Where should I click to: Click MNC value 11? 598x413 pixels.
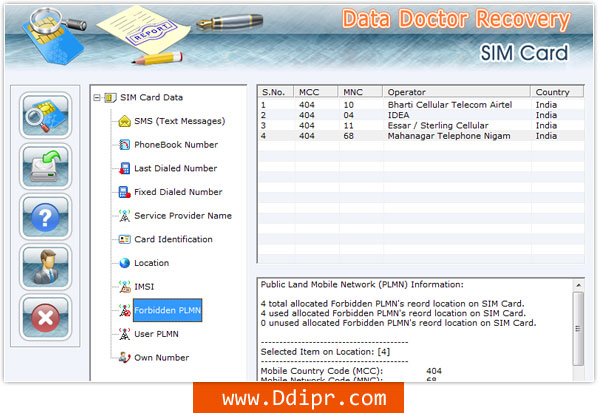point(349,125)
